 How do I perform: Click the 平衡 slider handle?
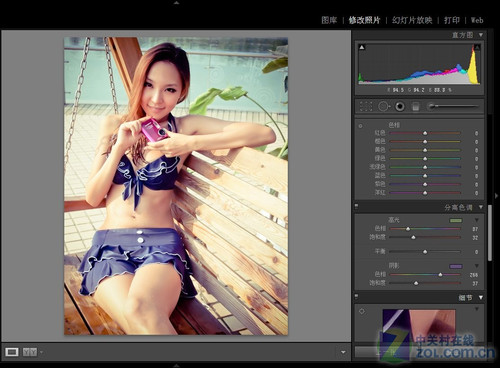pyautogui.click(x=425, y=252)
